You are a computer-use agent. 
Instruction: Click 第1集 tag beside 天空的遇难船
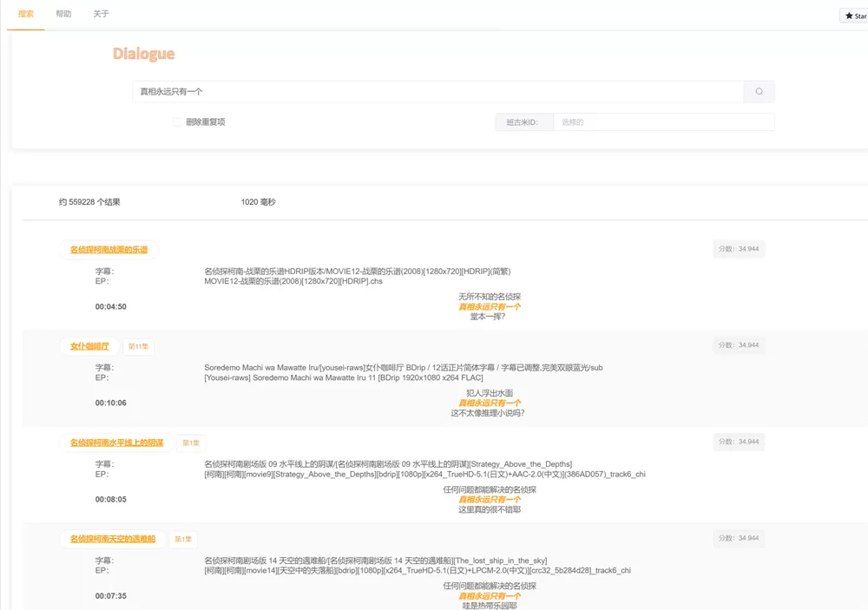(x=183, y=539)
